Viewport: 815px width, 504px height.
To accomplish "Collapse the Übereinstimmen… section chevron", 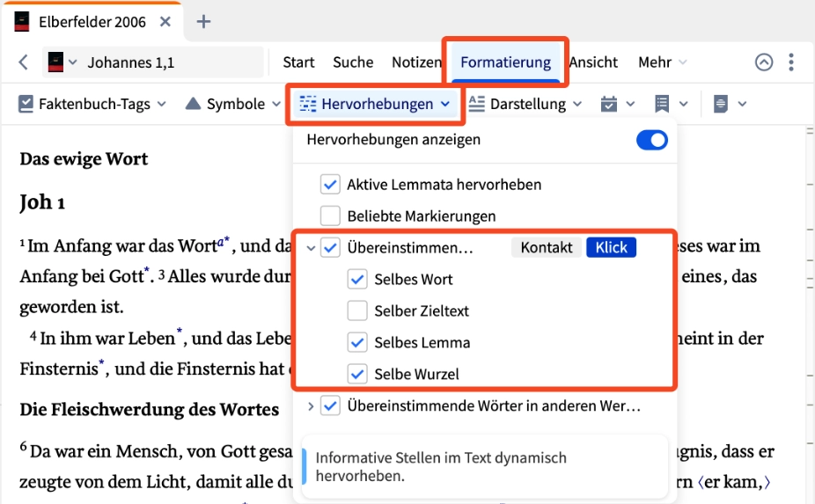I will point(311,248).
